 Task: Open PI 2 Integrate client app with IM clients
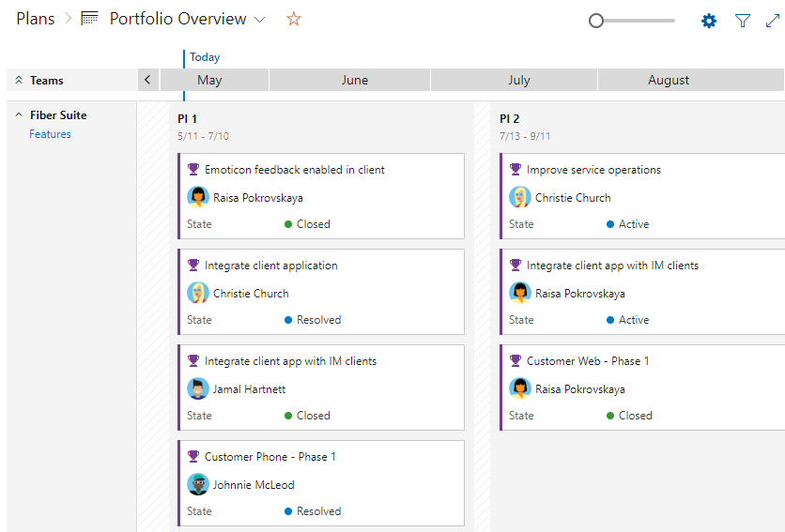(612, 266)
